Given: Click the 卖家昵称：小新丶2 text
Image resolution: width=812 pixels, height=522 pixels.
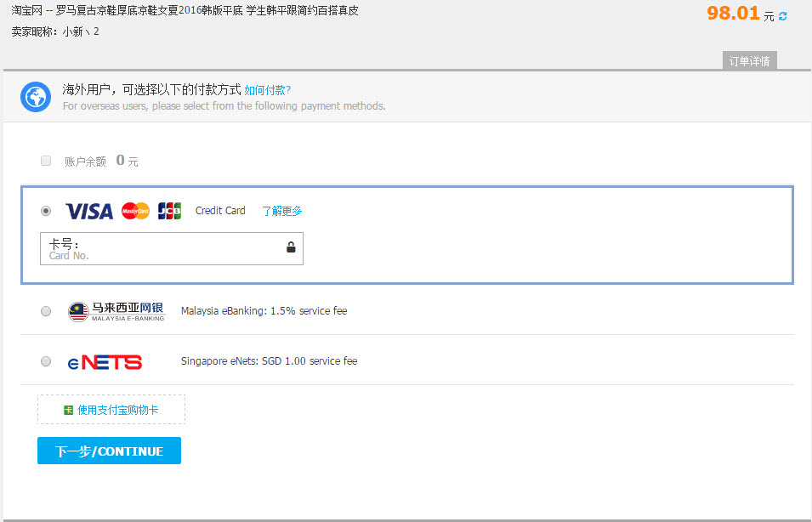Looking at the screenshot, I should click(55, 31).
